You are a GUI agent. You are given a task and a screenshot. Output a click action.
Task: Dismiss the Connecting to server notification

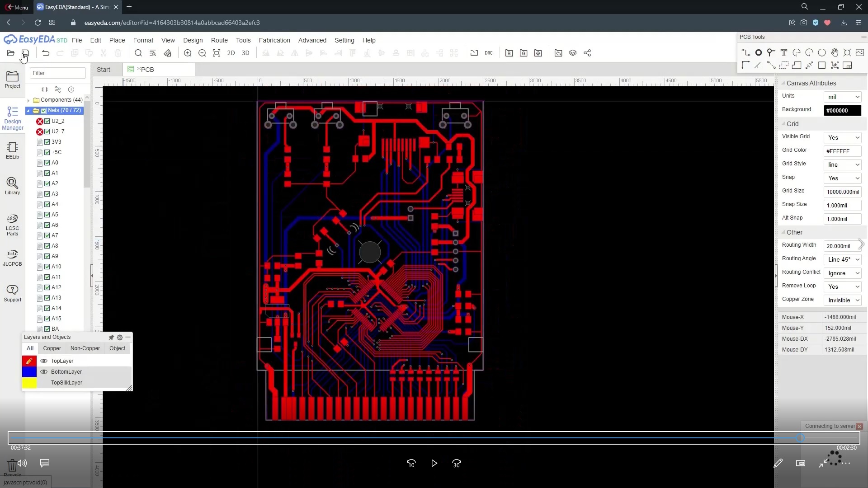point(859,426)
